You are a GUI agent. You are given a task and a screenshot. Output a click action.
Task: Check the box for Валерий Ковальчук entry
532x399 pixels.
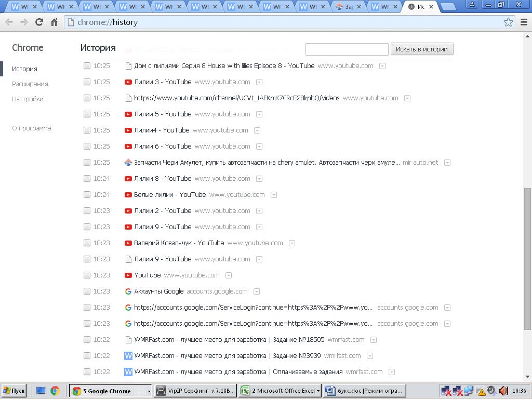pyautogui.click(x=87, y=243)
